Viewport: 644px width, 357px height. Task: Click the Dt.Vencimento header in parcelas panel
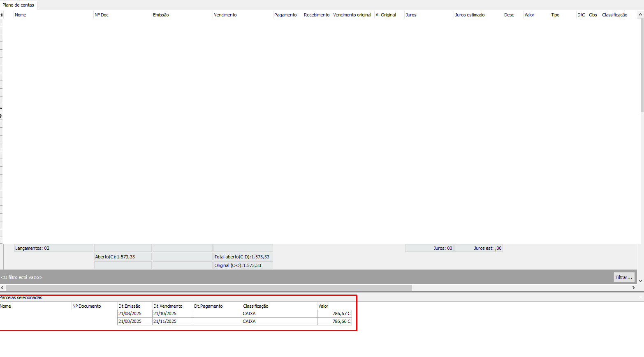coord(168,306)
